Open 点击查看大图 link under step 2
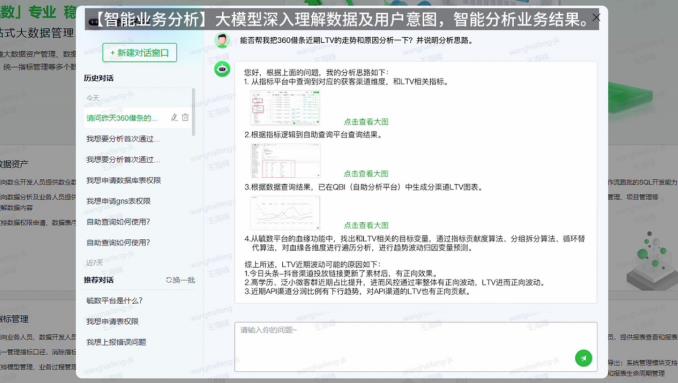 366,173
